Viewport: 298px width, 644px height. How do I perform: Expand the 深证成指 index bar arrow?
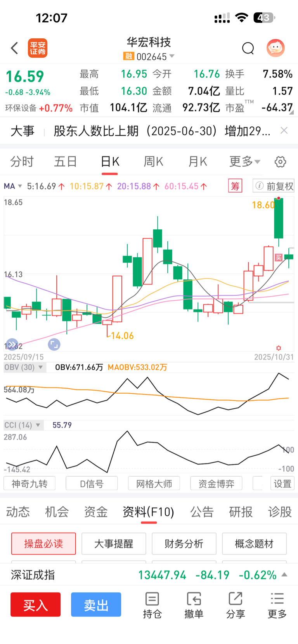pos(284,575)
